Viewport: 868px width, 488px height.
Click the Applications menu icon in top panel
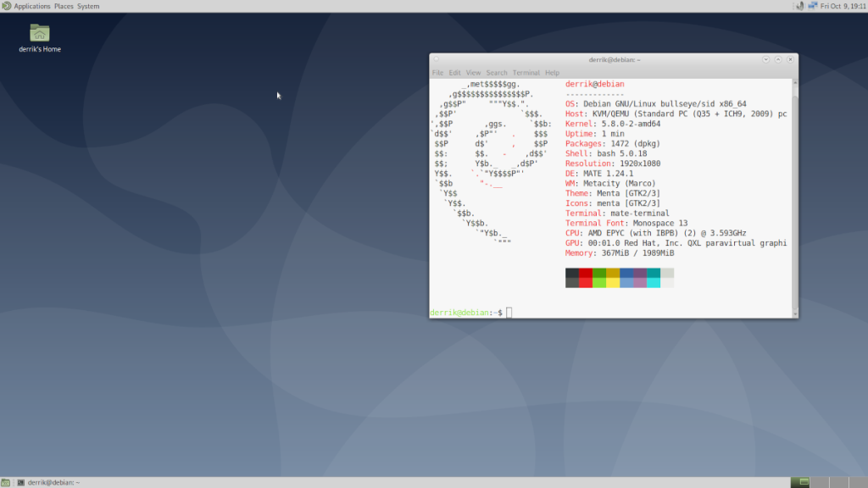tap(7, 5)
